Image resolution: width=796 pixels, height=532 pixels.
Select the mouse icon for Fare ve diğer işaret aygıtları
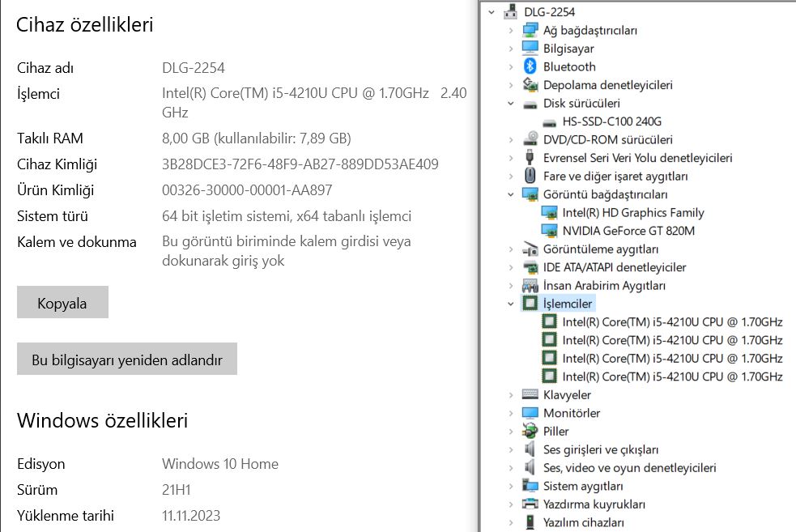click(530, 176)
